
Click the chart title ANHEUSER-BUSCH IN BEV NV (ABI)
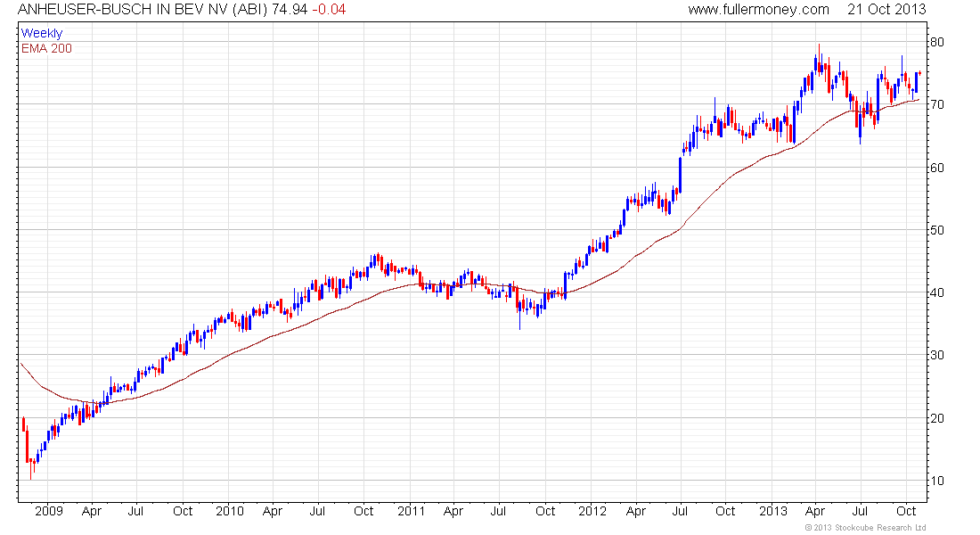(x=143, y=10)
